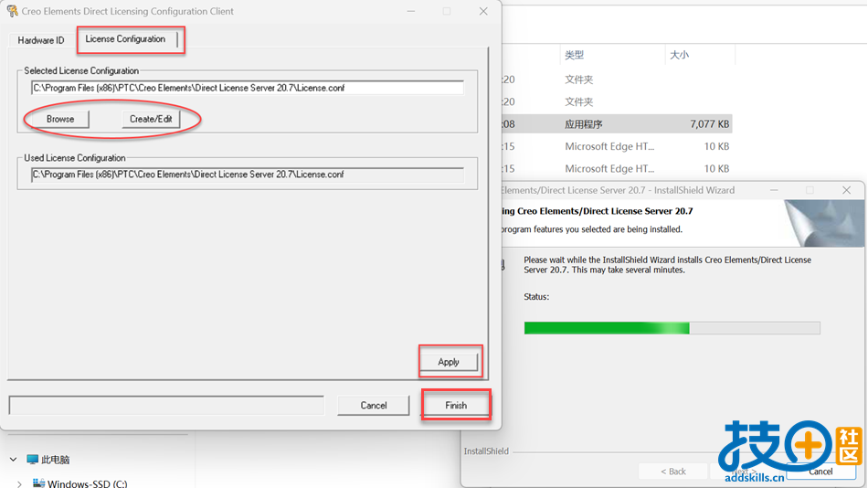The height and width of the screenshot is (488, 868).
Task: Click the installation progress bar in InstallShield
Action: pos(672,328)
